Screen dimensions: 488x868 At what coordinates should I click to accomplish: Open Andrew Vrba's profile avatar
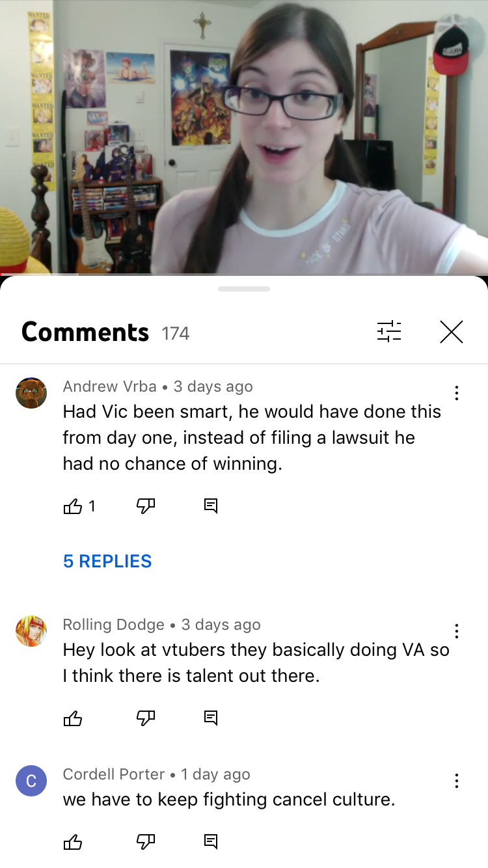point(31,393)
